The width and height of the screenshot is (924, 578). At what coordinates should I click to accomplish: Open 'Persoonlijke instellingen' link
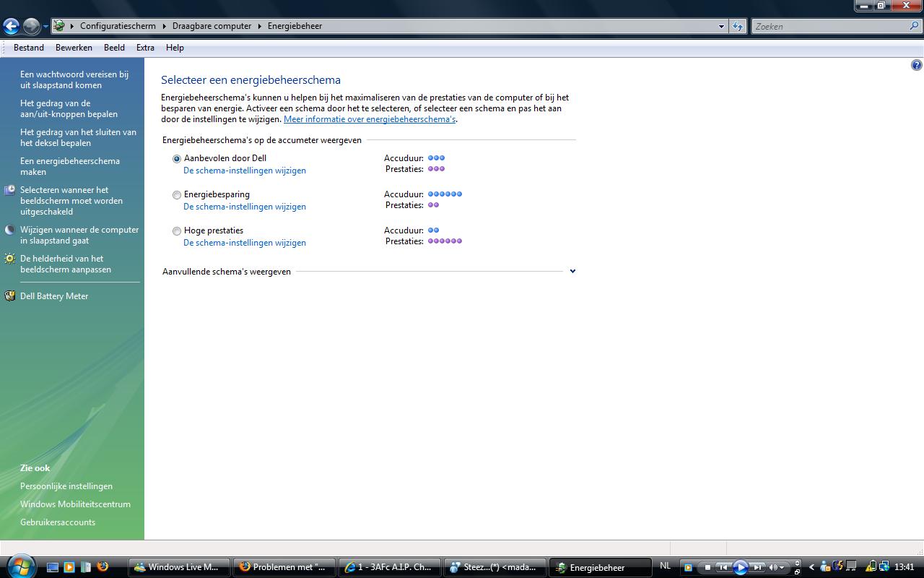point(66,486)
